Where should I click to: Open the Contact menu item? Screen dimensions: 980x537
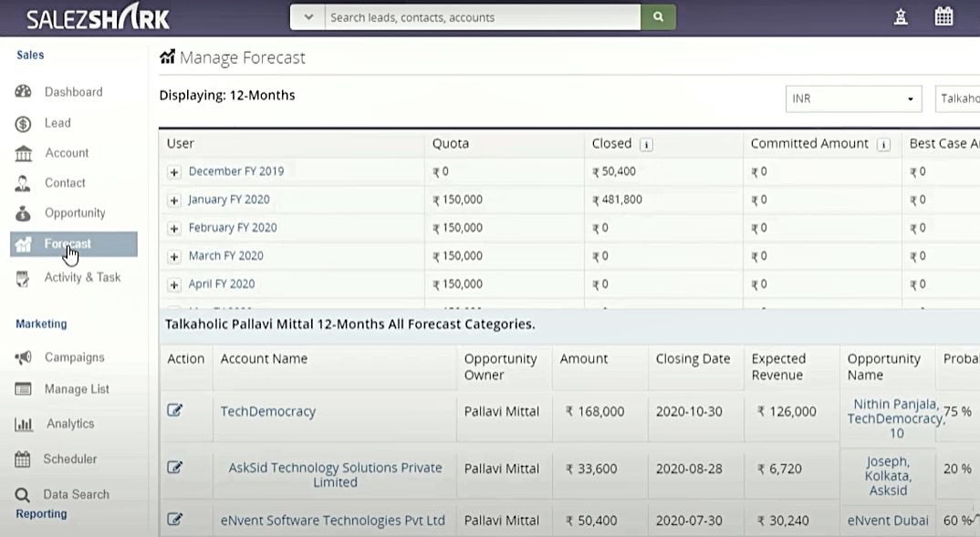click(65, 183)
